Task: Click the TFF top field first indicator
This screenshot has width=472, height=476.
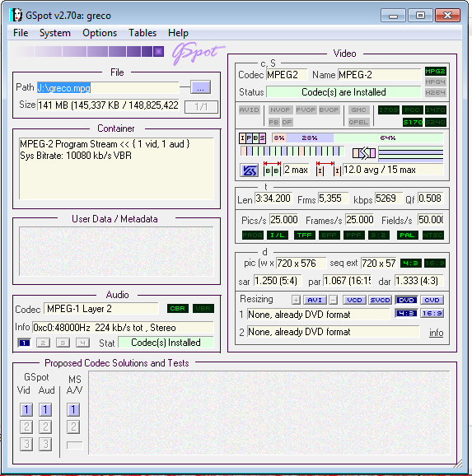Action: coord(304,235)
